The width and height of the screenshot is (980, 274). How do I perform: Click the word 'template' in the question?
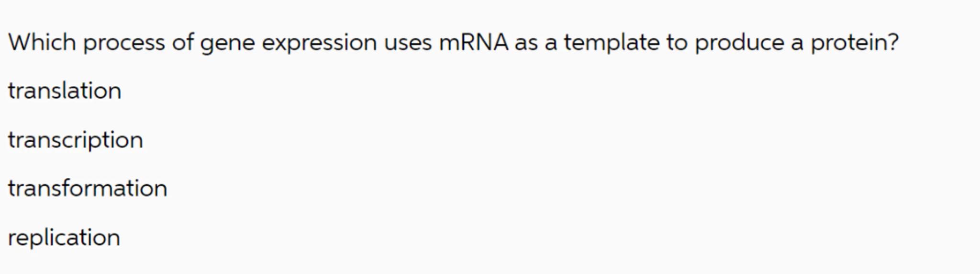coord(611,42)
